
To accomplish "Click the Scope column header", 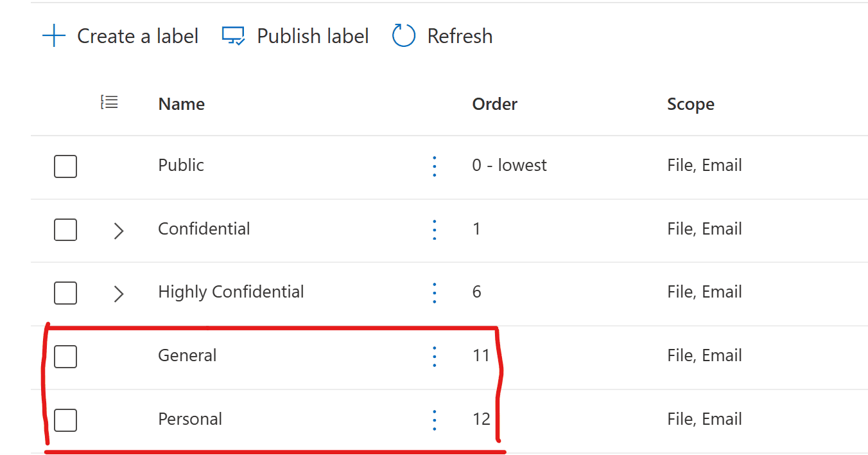I will [x=691, y=104].
